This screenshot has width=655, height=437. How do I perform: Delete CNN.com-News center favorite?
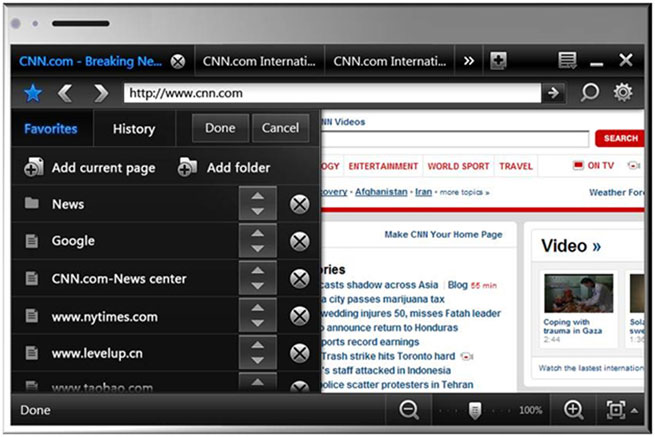tap(300, 279)
